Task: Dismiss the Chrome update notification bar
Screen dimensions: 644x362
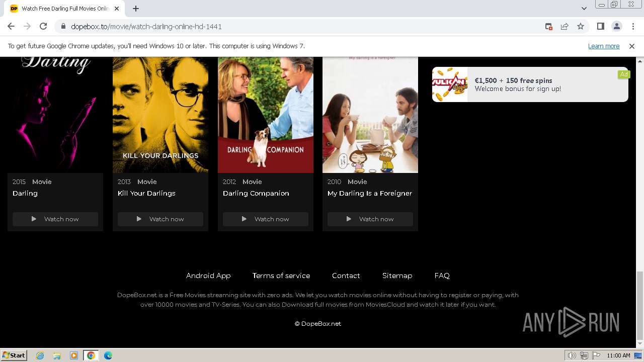Action: coord(632,46)
